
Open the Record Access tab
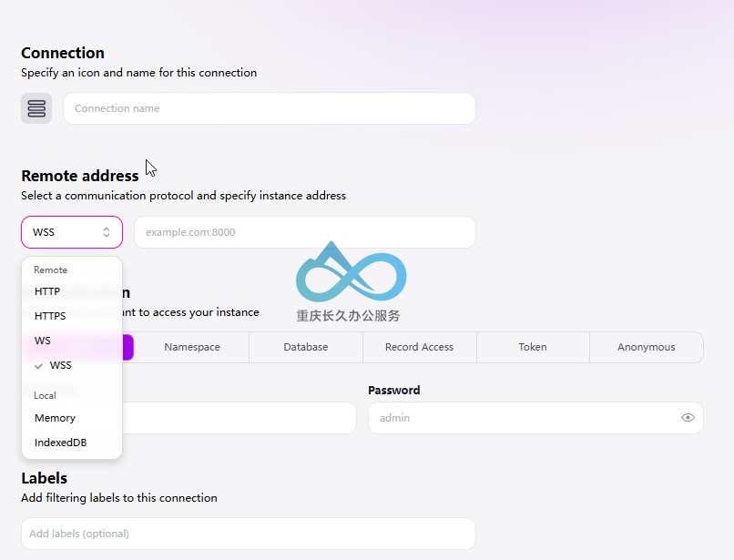click(x=420, y=347)
